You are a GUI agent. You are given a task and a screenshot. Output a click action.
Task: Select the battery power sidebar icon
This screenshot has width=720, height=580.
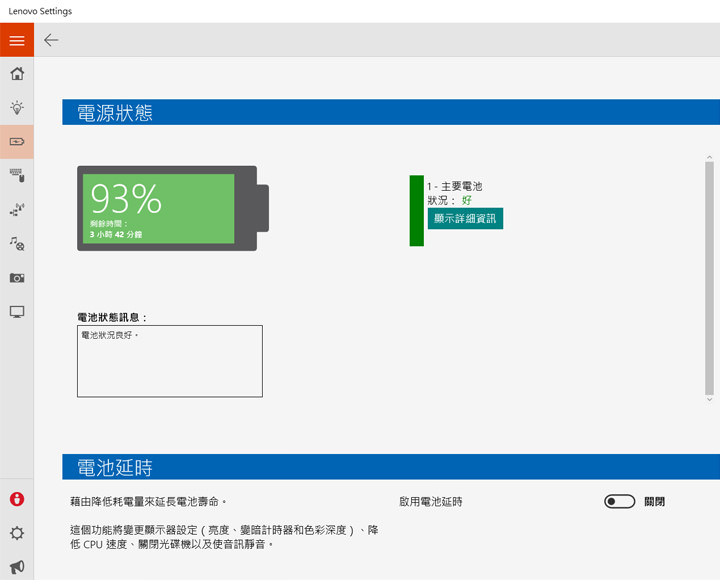[17, 141]
